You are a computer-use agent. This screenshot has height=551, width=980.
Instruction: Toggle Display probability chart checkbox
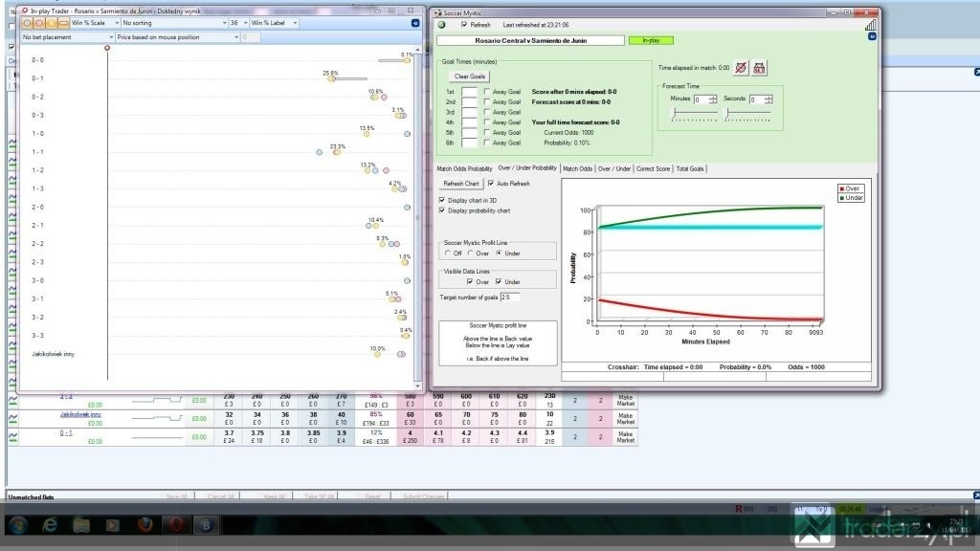[x=442, y=210]
